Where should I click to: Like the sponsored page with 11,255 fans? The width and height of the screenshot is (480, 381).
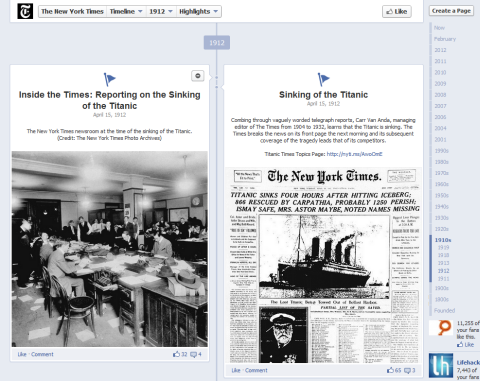(x=466, y=345)
